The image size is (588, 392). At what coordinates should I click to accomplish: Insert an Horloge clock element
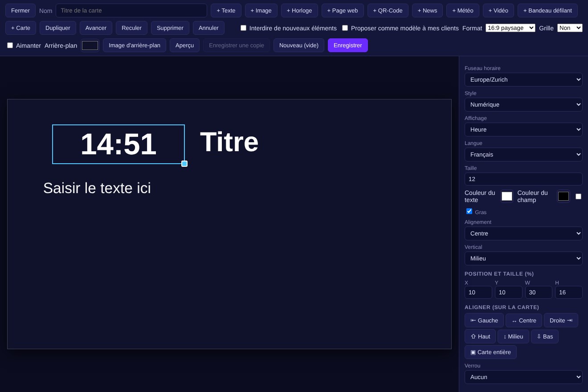coord(299,11)
